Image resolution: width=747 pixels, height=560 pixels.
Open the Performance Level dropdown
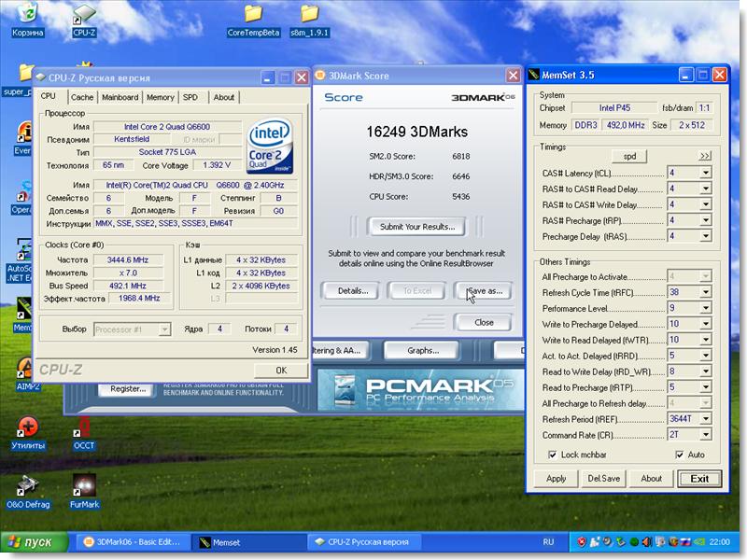[x=705, y=308]
